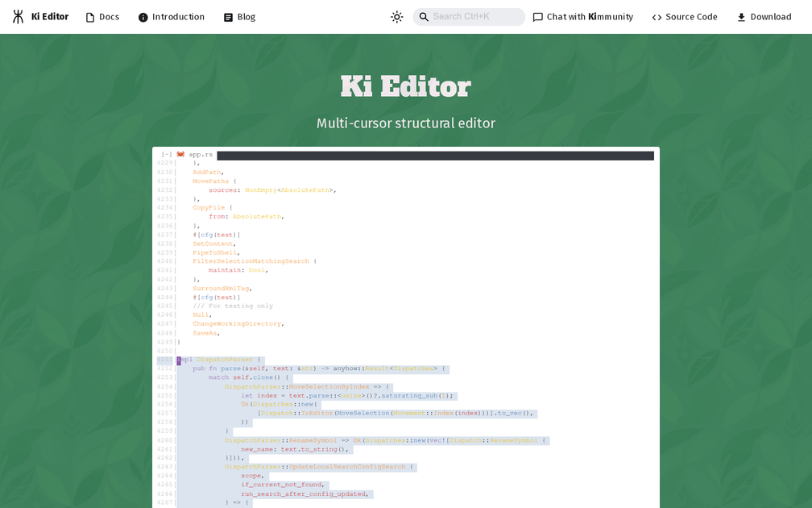Screen dimensions: 812x508
Task: Click 'ChangeWorkingDirectory,' code line
Action: coord(238,324)
